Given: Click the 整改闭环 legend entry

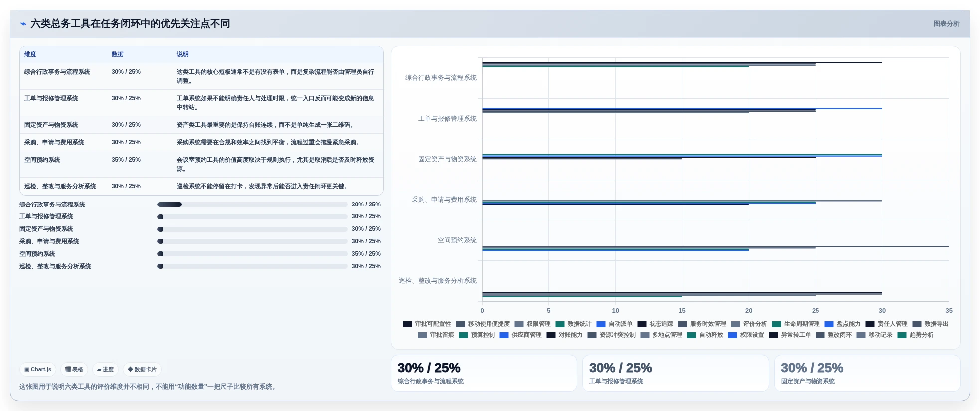Looking at the screenshot, I should coord(833,335).
